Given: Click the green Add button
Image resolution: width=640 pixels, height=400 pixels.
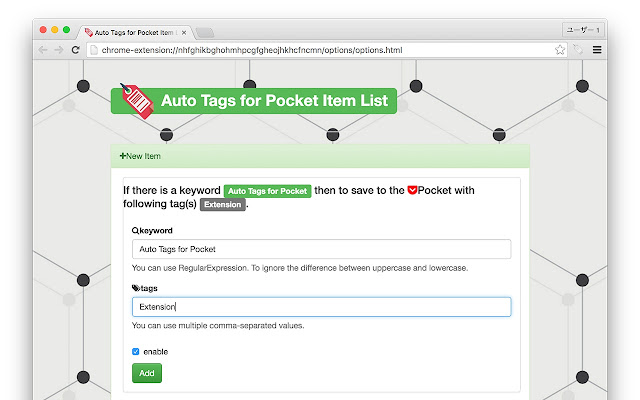Looking at the screenshot, I should (147, 373).
